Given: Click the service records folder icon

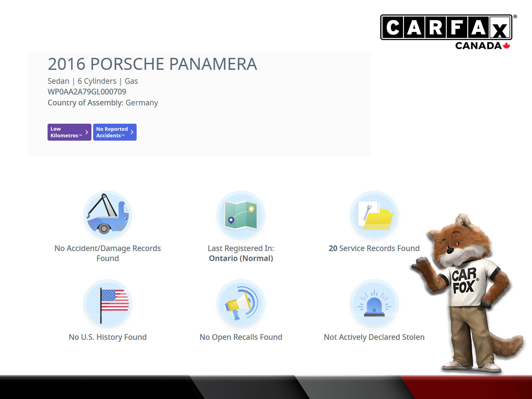Looking at the screenshot, I should tap(374, 215).
